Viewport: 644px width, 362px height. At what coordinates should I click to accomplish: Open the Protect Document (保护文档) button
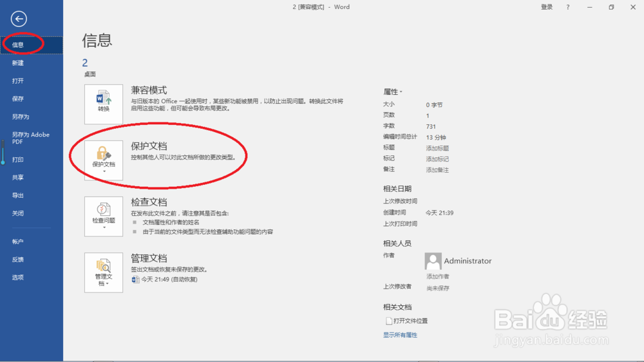pyautogui.click(x=104, y=160)
